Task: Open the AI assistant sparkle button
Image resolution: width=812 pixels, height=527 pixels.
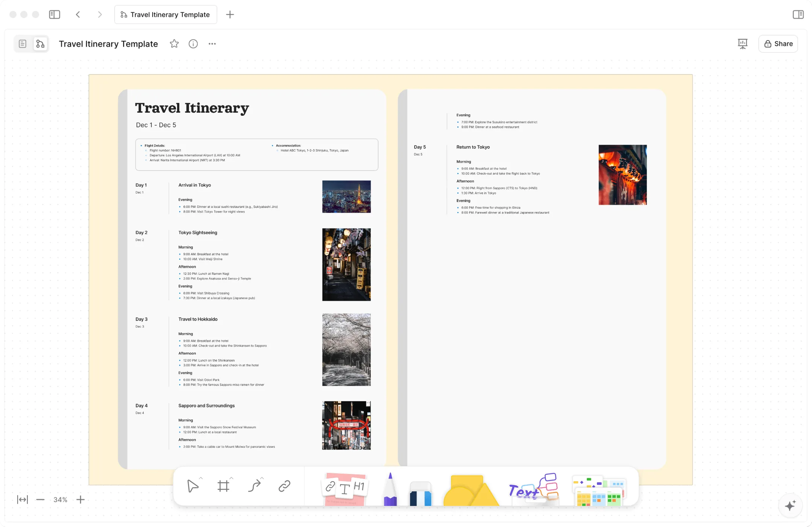Action: (x=790, y=505)
